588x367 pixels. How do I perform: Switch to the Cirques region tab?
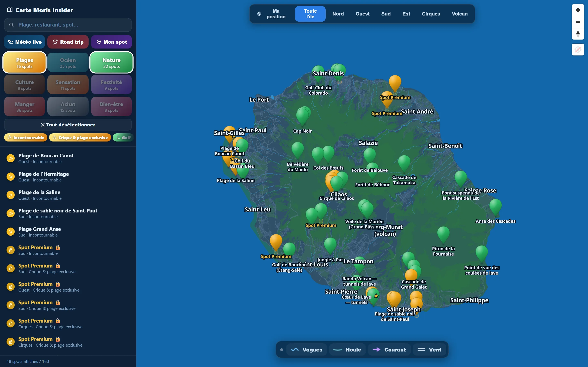tap(431, 14)
